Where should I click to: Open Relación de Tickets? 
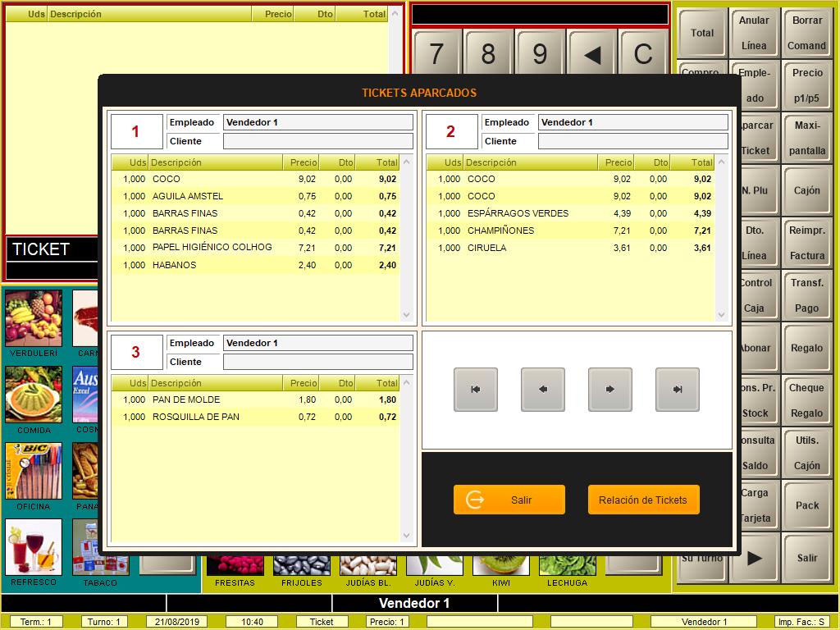pos(643,500)
